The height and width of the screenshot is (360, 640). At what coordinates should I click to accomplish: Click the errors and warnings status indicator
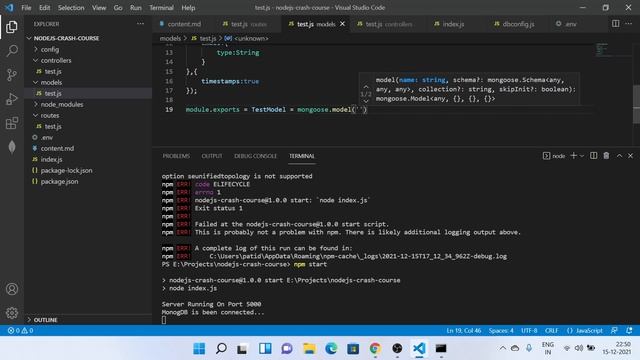coord(20,331)
